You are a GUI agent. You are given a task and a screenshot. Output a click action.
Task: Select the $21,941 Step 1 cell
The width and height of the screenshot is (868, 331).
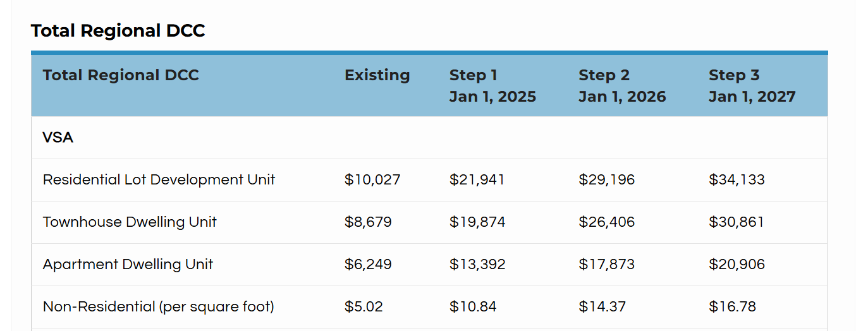click(477, 180)
